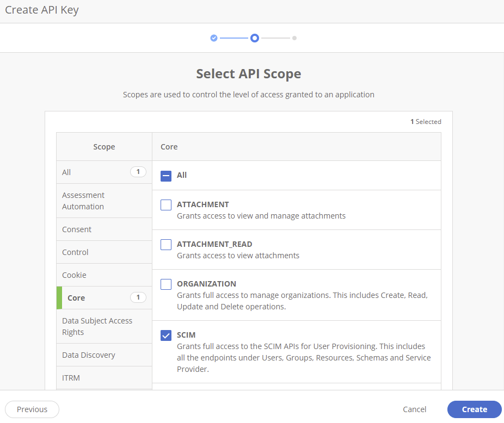
Task: Click the final step indicator dot
Action: (294, 38)
